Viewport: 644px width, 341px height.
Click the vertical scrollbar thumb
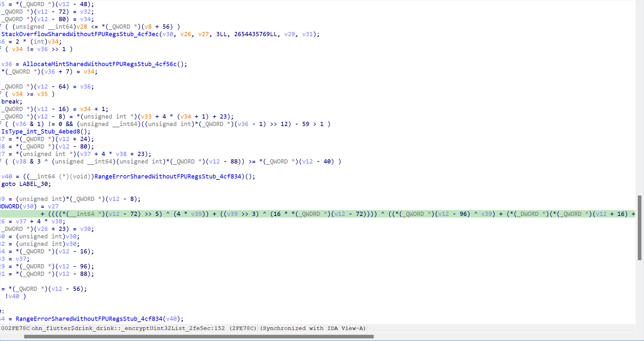[639, 228]
